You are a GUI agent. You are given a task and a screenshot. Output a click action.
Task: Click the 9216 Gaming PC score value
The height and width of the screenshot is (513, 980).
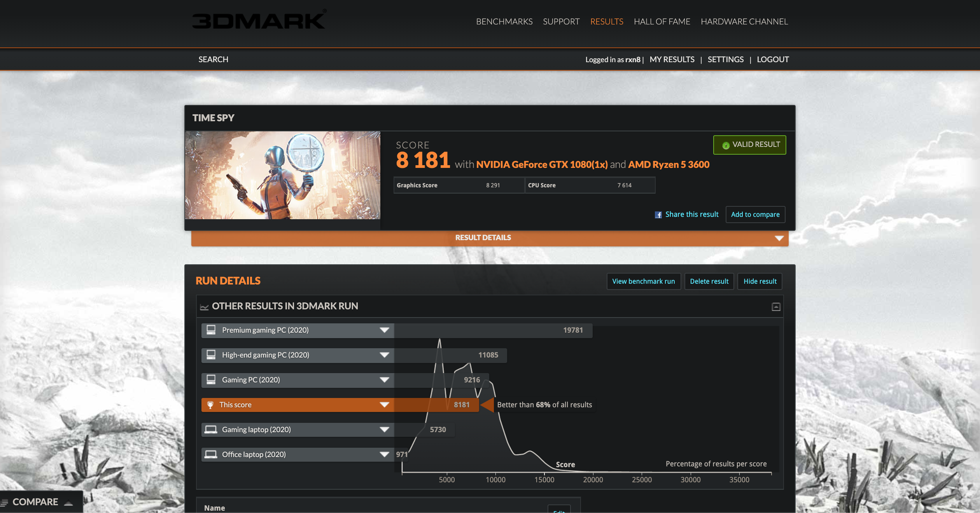472,380
